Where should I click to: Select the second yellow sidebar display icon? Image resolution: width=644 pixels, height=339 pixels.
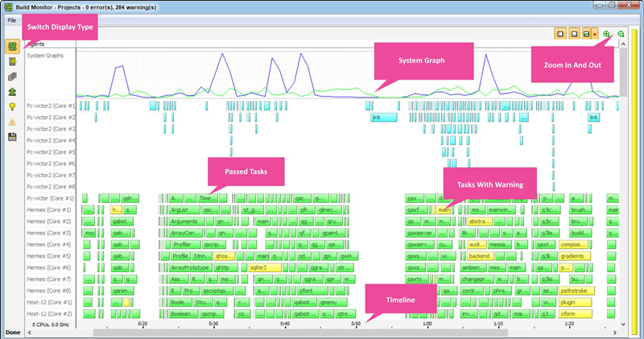point(12,62)
